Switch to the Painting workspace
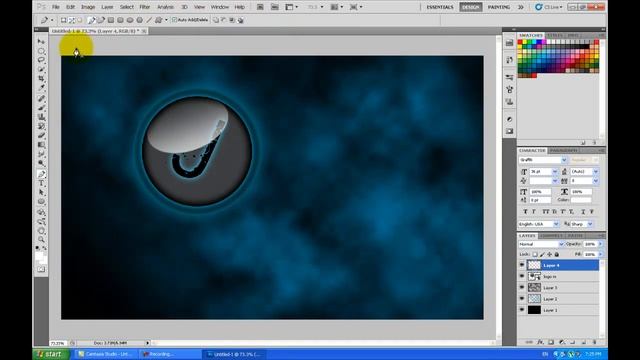Image resolution: width=640 pixels, height=360 pixels. (499, 7)
